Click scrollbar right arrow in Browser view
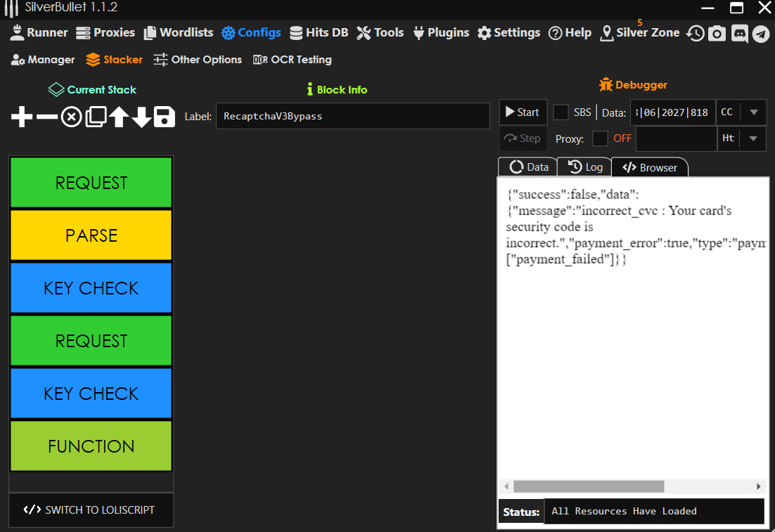 point(758,486)
